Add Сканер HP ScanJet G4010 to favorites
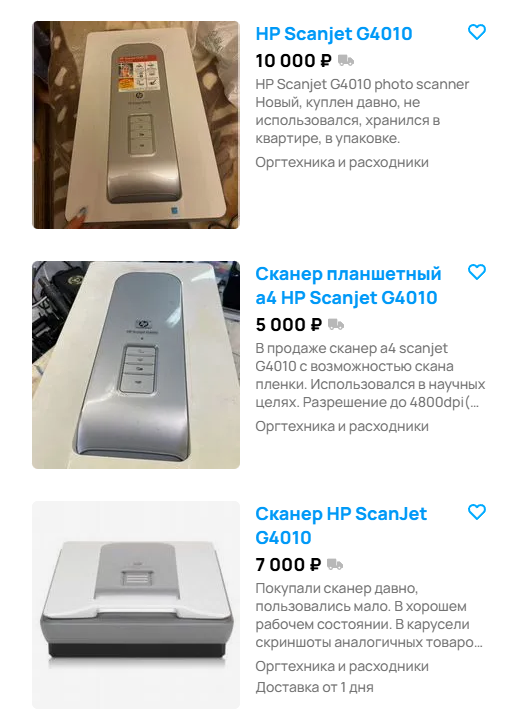This screenshot has width=519, height=725. click(476, 512)
